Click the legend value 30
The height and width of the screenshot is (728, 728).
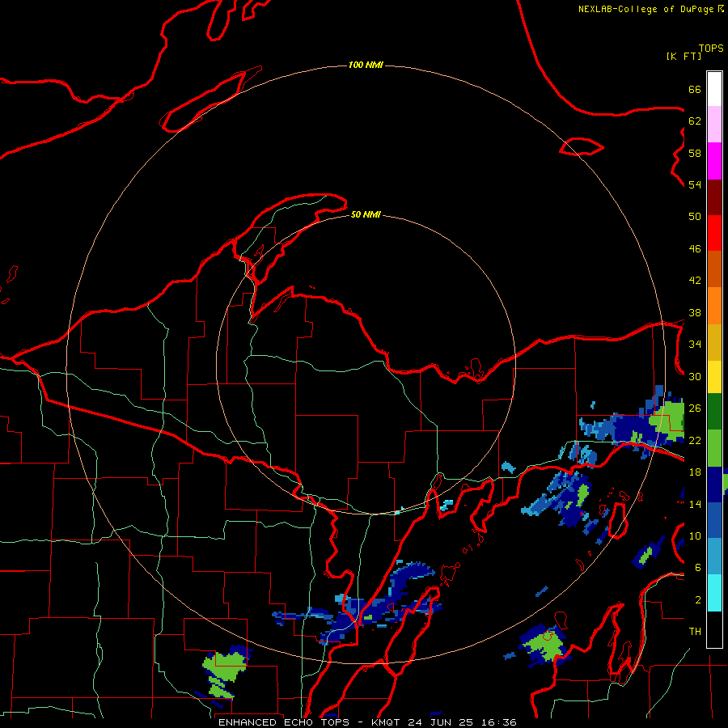(695, 376)
